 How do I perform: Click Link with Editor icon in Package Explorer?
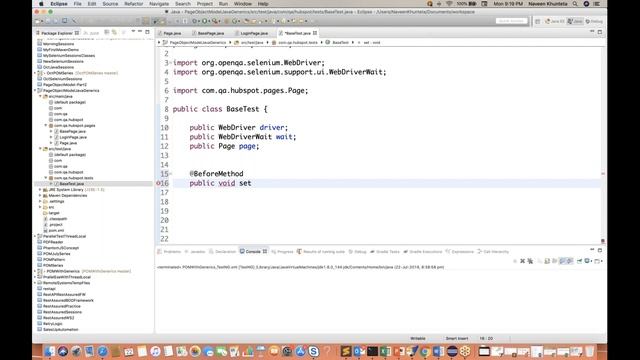coord(114,32)
